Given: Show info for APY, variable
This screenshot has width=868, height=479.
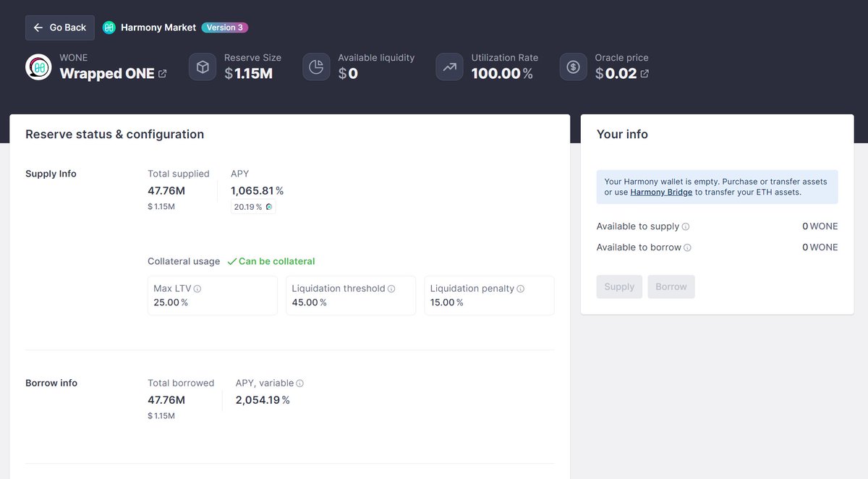Looking at the screenshot, I should point(300,383).
